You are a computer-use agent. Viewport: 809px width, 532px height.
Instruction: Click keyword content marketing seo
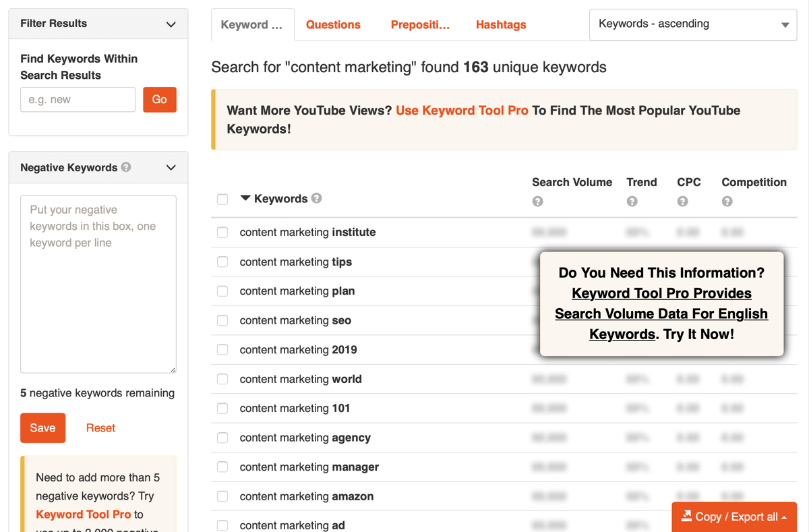click(295, 320)
